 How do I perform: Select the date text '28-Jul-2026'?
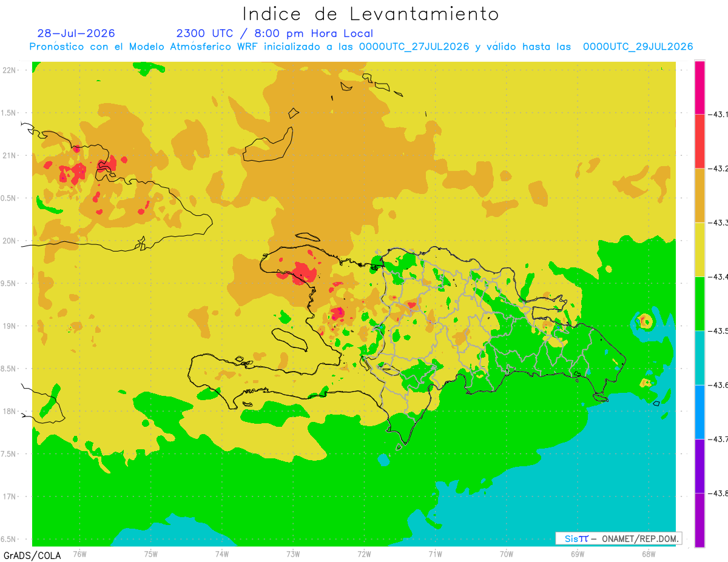click(x=76, y=33)
